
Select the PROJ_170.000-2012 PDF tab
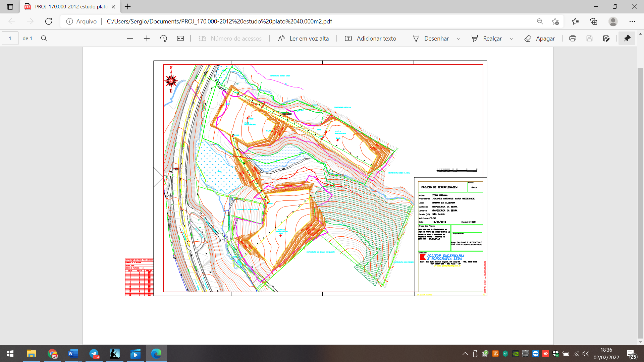click(x=70, y=7)
